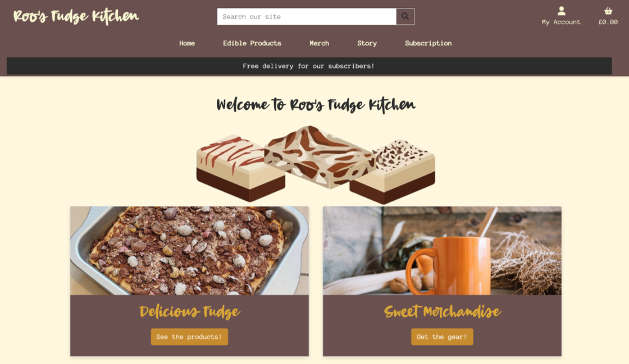
Task: Open the My Account person icon
Action: click(x=561, y=11)
